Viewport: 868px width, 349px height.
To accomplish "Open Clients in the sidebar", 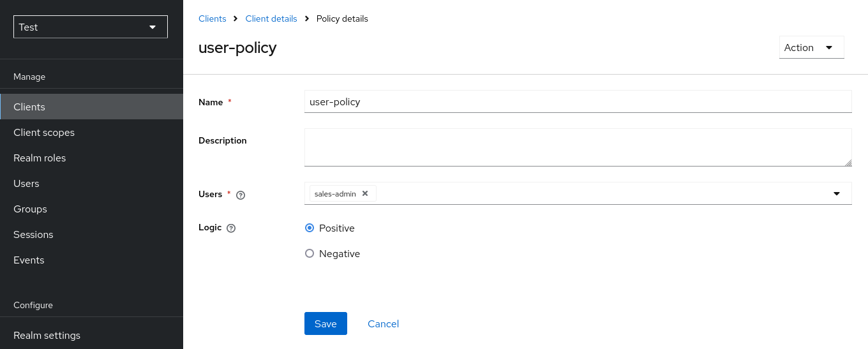I will coord(29,107).
